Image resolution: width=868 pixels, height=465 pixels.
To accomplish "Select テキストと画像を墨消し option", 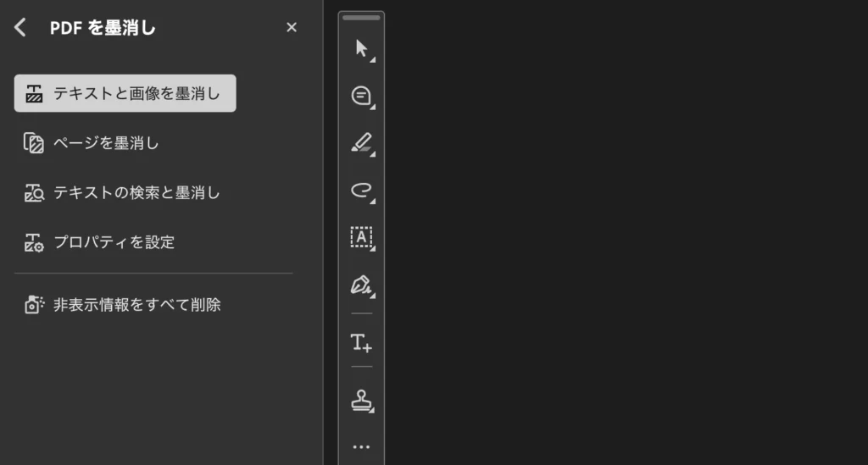I will point(125,93).
